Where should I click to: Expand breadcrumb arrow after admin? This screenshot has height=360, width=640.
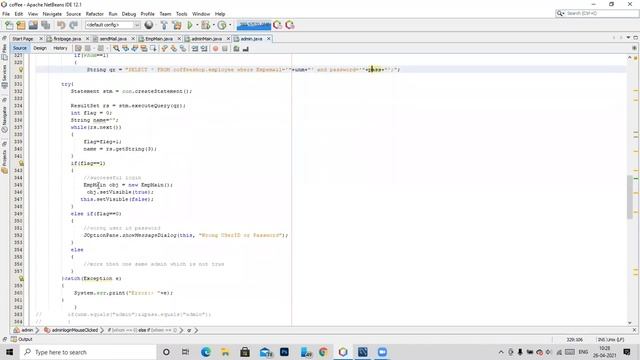tap(37, 330)
